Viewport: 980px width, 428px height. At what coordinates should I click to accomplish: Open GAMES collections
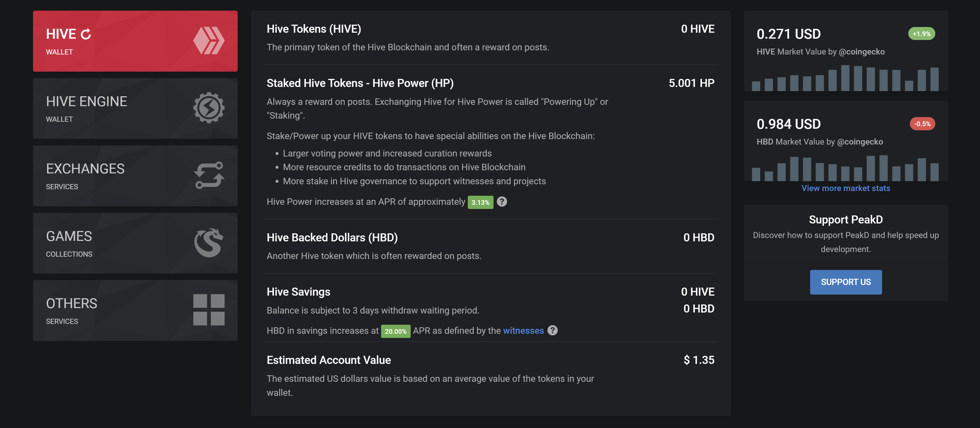(x=135, y=243)
